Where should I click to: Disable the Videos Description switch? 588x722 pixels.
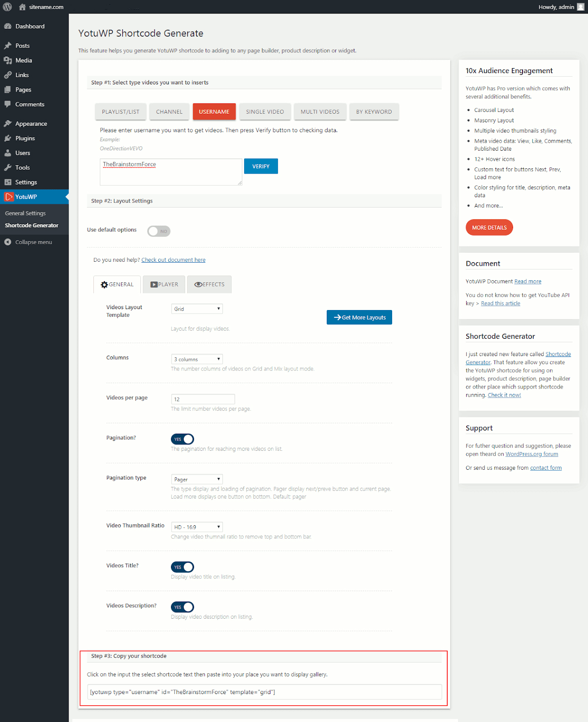click(x=182, y=607)
